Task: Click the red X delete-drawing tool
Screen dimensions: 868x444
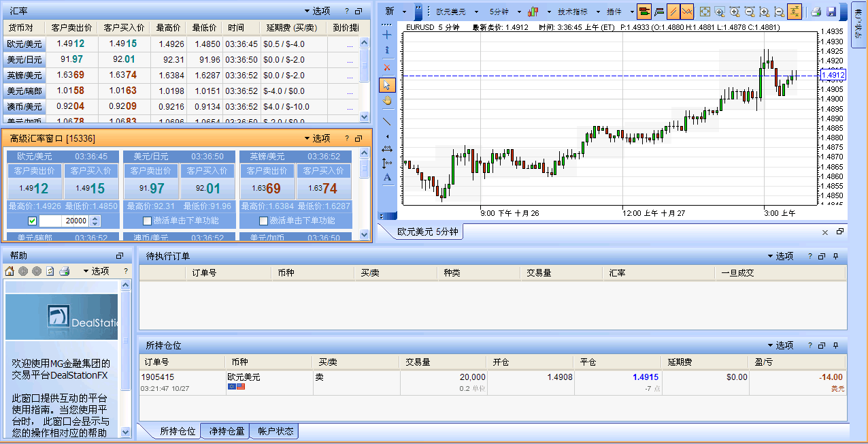Action: [x=387, y=67]
